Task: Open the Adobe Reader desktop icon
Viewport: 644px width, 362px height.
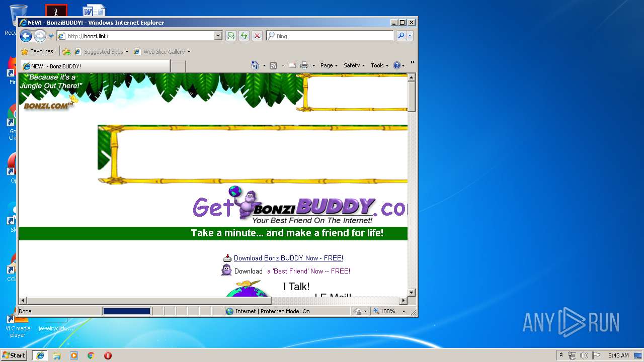Action: click(56, 11)
